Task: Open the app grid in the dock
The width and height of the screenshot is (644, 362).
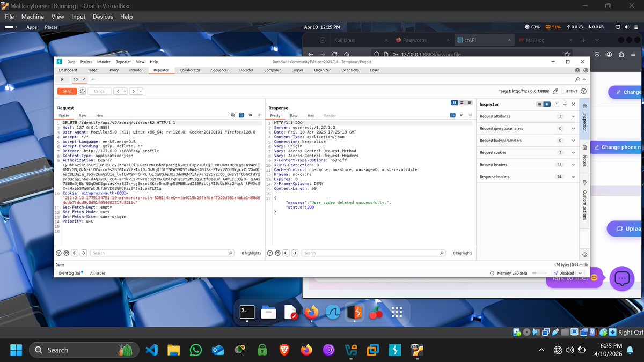Action: [397, 312]
